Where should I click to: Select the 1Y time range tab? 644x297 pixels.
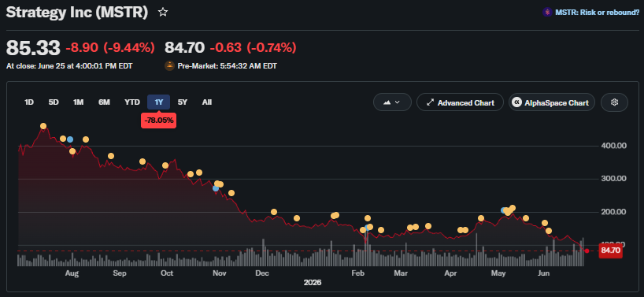point(158,102)
